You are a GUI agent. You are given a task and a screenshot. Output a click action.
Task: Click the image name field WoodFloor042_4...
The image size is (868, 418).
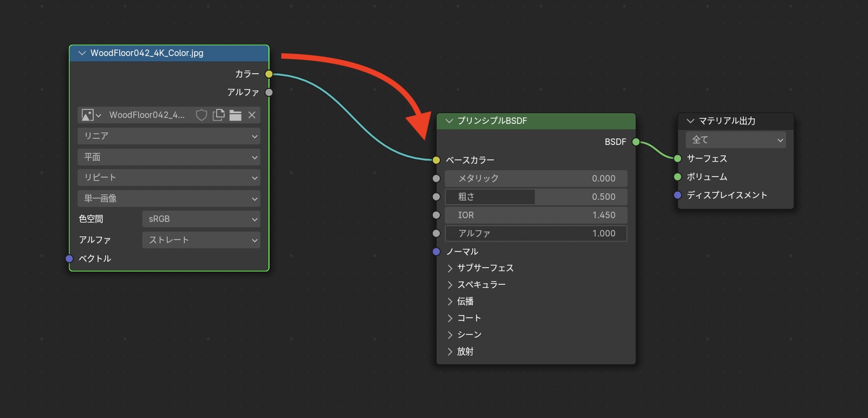coord(147,115)
